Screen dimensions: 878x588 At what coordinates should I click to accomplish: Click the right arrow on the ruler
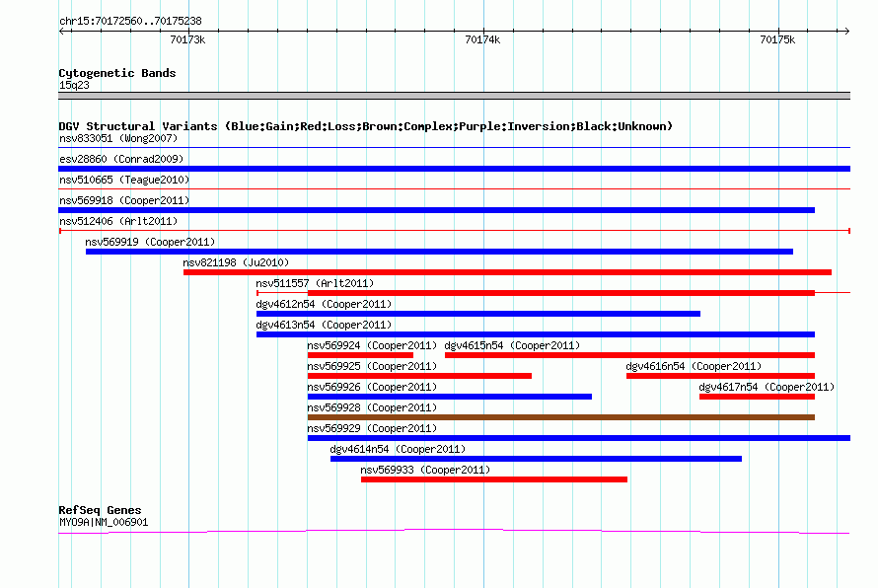coord(846,31)
